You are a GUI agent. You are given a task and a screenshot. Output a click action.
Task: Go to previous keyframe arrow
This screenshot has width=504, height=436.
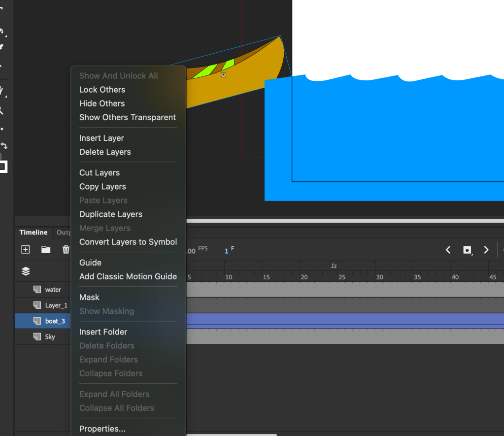(448, 250)
